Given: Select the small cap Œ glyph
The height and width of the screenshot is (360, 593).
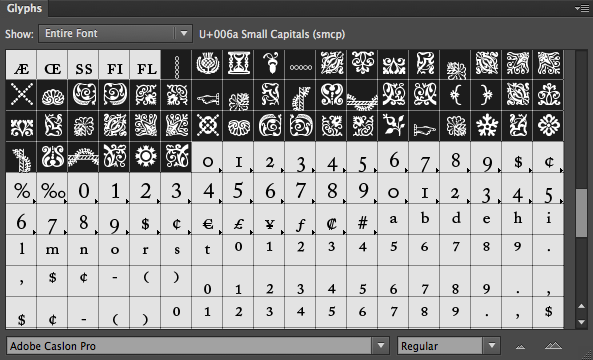Looking at the screenshot, I should point(52,65).
